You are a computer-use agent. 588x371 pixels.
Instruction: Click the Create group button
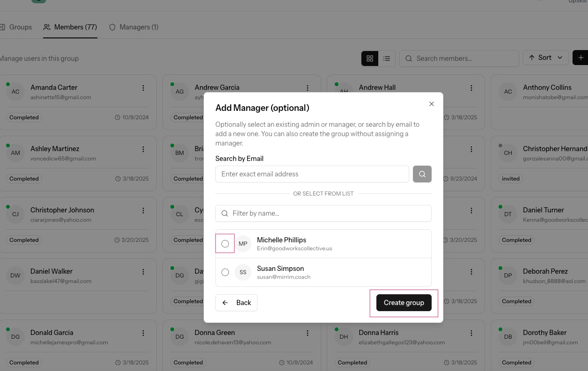404,303
